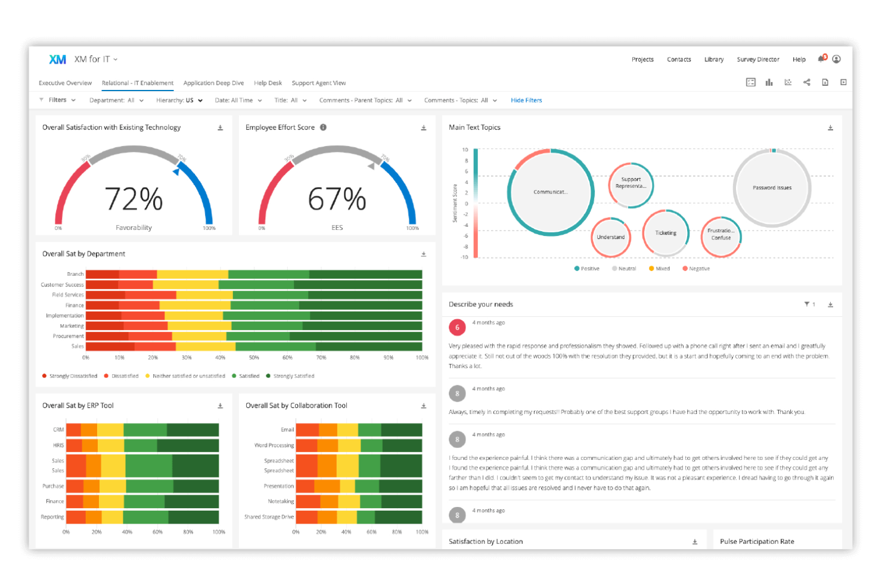
Task: Toggle the Negative sentiment legend item
Action: (696, 268)
